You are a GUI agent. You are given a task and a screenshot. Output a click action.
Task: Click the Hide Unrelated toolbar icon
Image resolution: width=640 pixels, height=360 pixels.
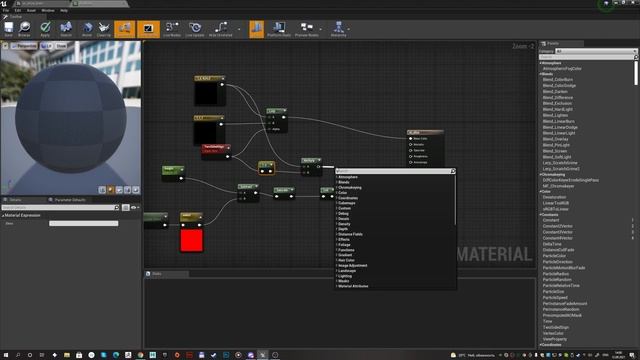(220, 29)
